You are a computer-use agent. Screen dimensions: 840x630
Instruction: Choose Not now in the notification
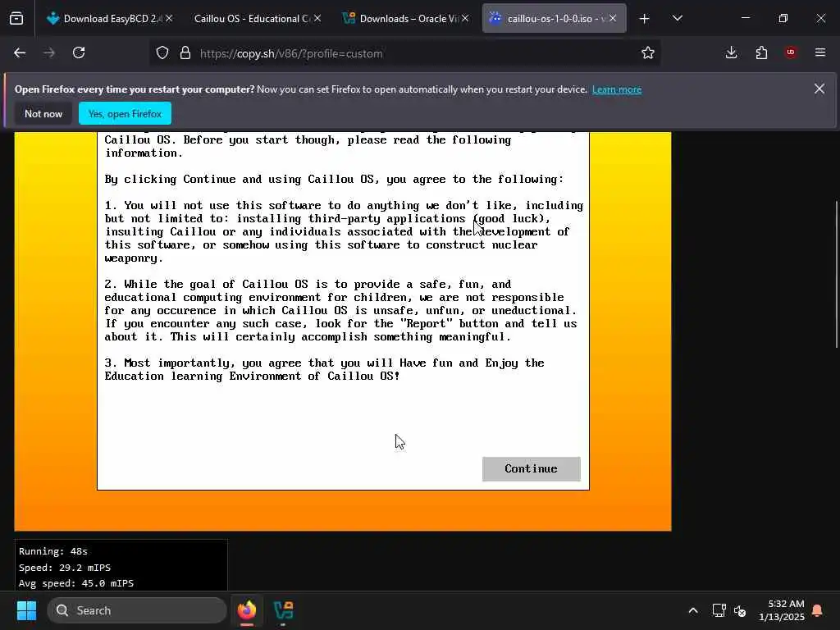(x=43, y=113)
